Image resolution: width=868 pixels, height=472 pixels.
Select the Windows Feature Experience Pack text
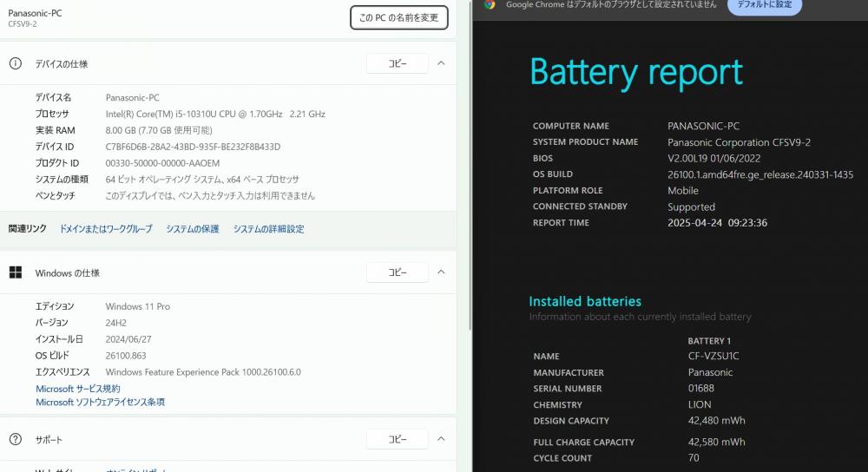203,372
